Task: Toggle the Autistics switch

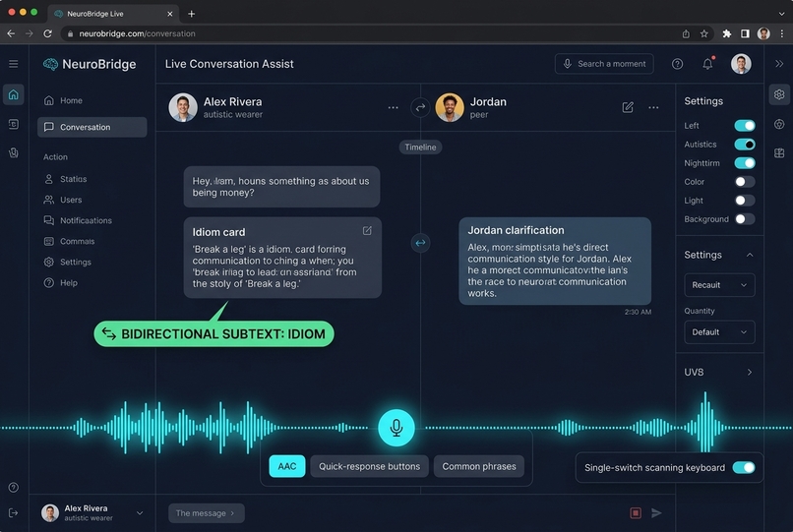Action: point(745,145)
